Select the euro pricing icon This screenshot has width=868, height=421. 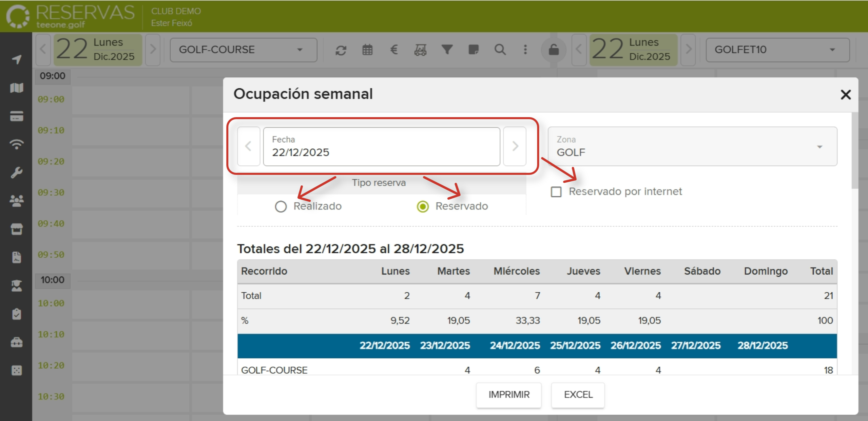(394, 50)
